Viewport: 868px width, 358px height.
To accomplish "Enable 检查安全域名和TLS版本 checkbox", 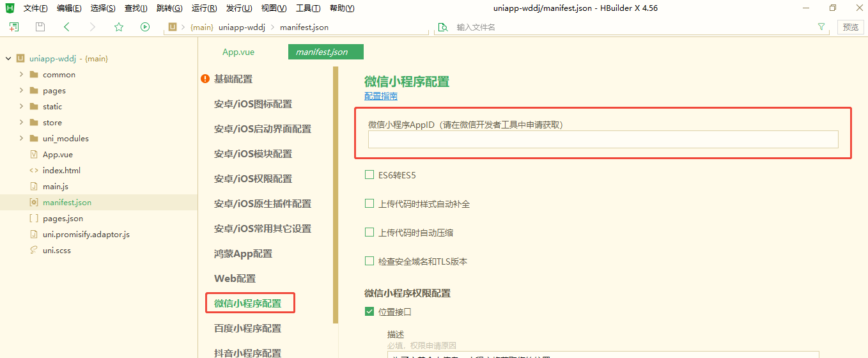I will [x=369, y=261].
